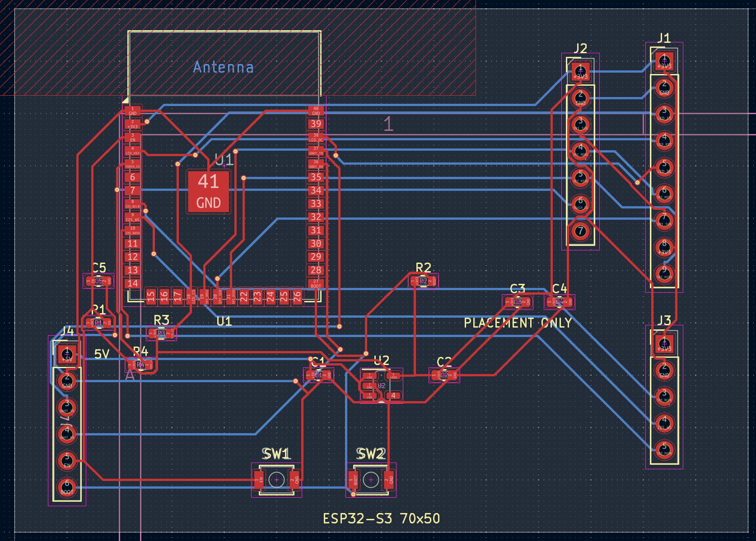This screenshot has height=541, width=756.
Task: Select pad 7 of connector J2
Action: 580,231
